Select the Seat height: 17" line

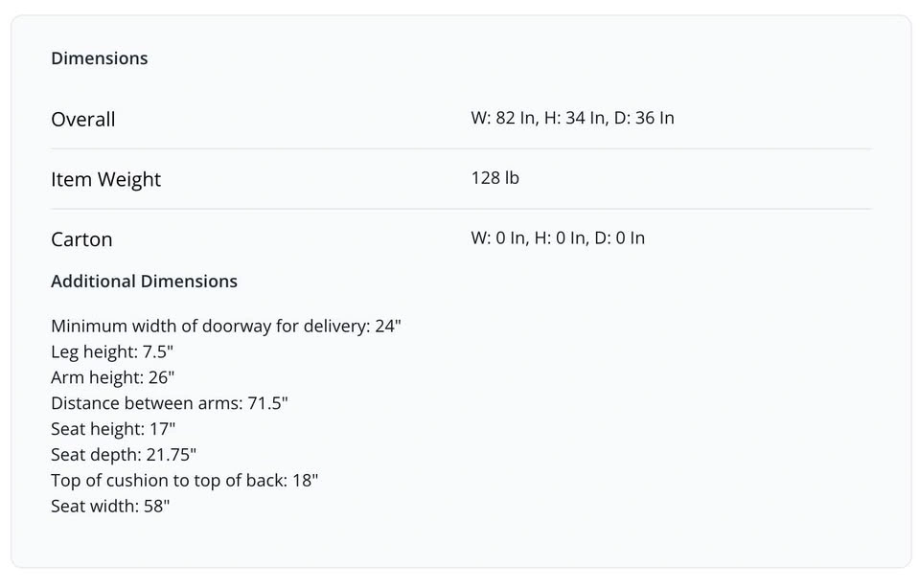113,429
